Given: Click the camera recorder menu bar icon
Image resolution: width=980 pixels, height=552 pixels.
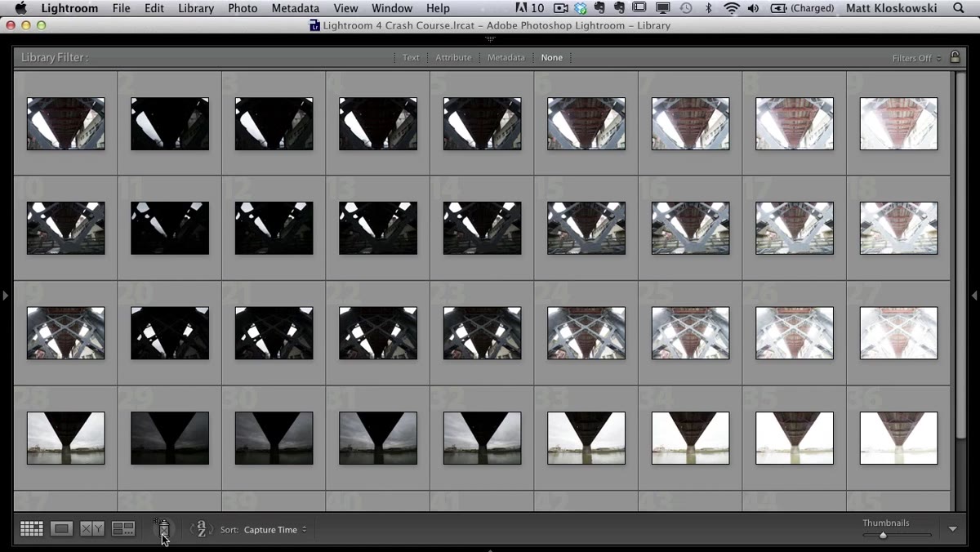Looking at the screenshot, I should coord(560,8).
